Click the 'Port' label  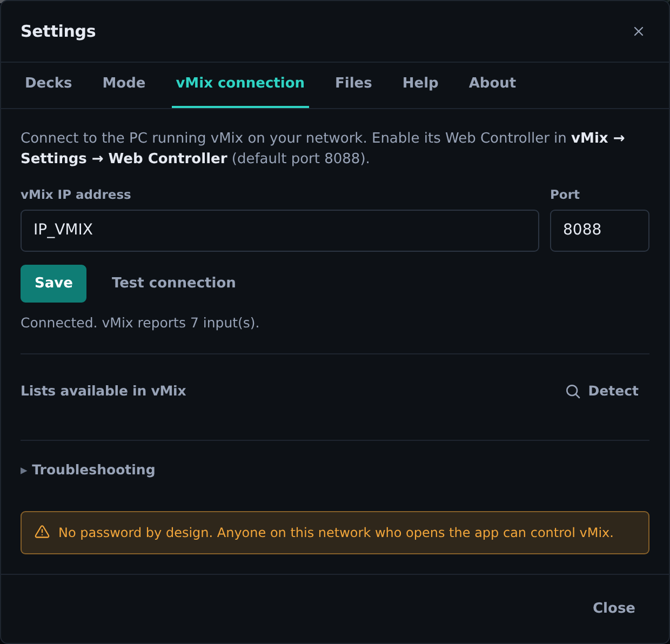[x=565, y=194]
